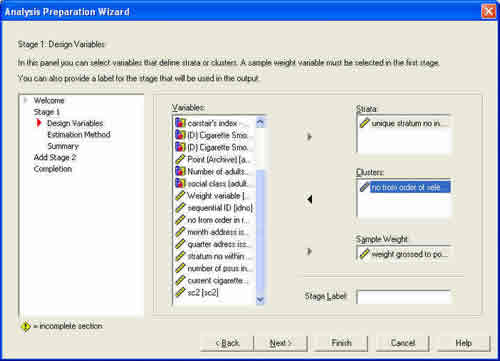Click the ruler icon for number of psus
500x361 pixels.
pyautogui.click(x=180, y=268)
